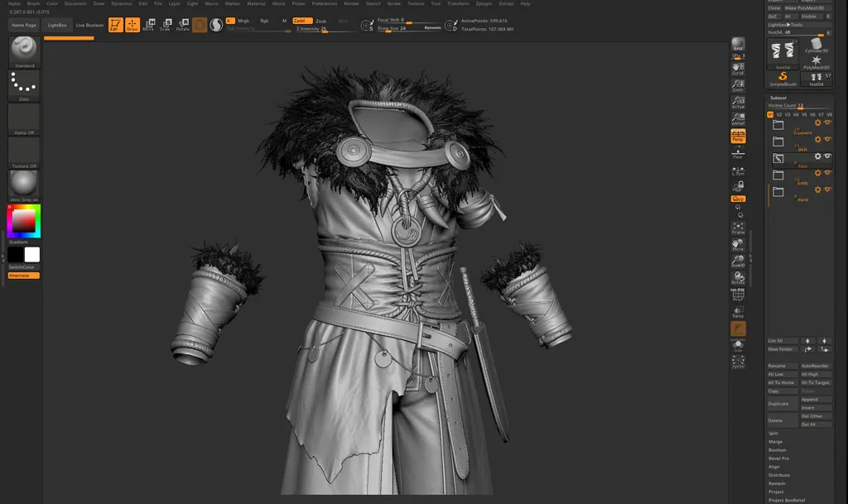The width and height of the screenshot is (848, 504).
Task: Click the Solo mode icon
Action: (x=738, y=345)
